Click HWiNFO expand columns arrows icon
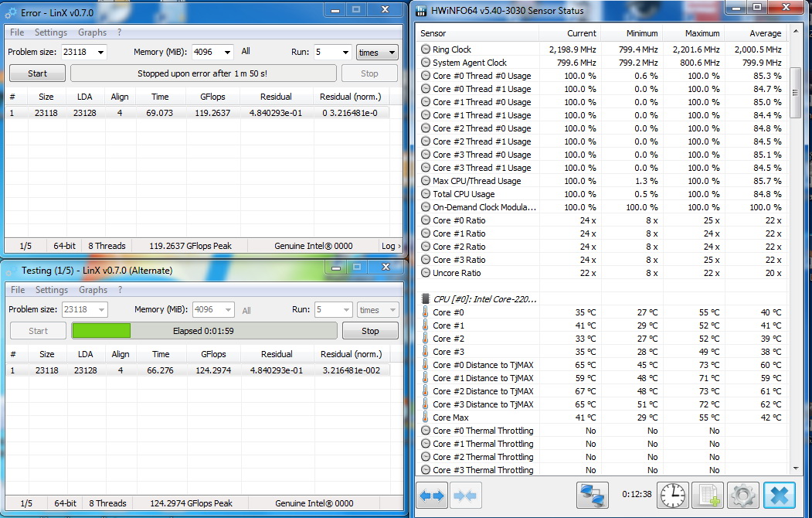812x518 pixels. point(431,496)
